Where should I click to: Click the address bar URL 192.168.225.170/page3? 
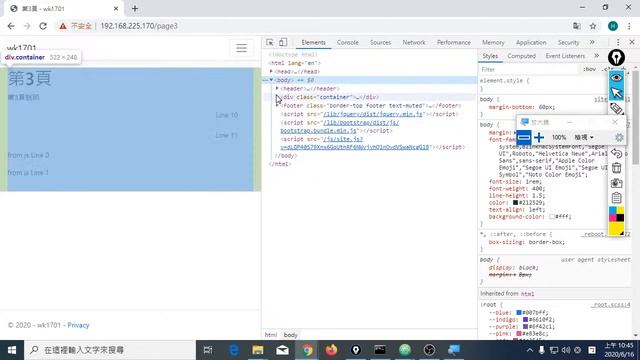click(x=139, y=26)
